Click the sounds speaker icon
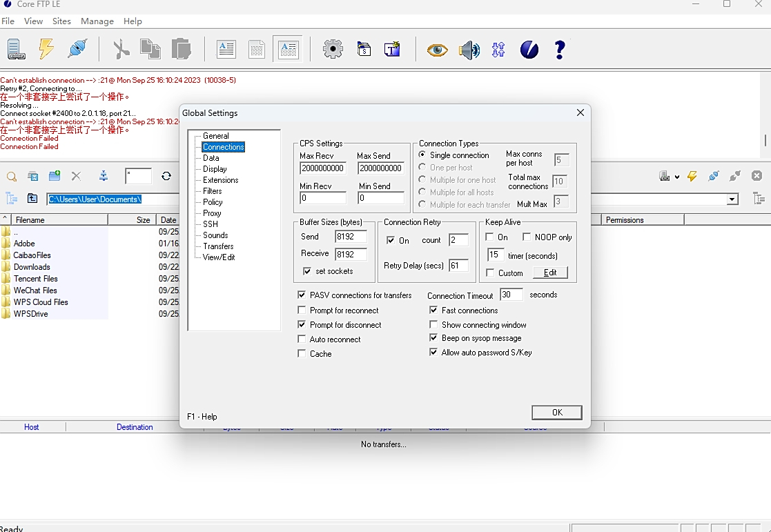 point(469,49)
